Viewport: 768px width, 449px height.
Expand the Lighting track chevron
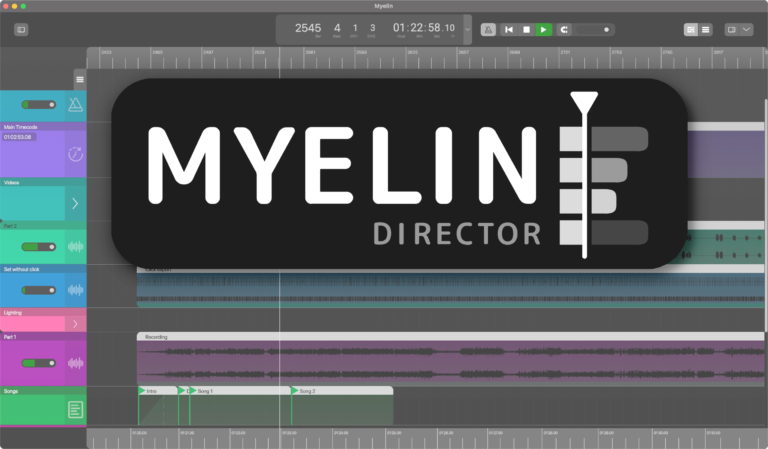tap(75, 323)
